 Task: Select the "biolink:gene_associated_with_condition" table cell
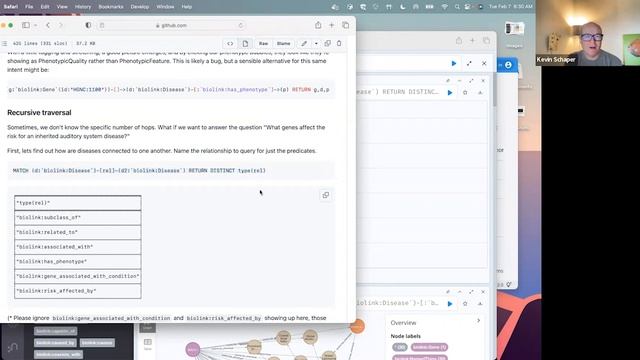[78, 276]
